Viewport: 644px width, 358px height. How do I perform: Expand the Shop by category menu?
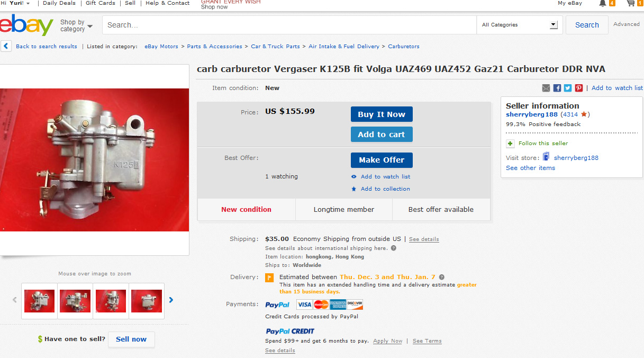coord(76,25)
